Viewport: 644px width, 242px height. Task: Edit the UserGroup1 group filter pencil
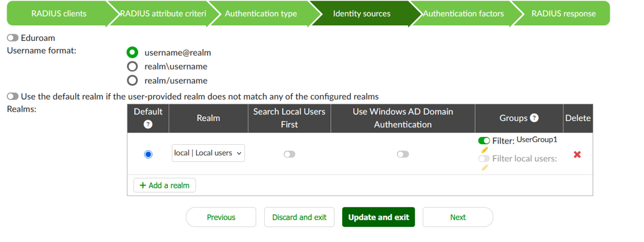point(485,149)
